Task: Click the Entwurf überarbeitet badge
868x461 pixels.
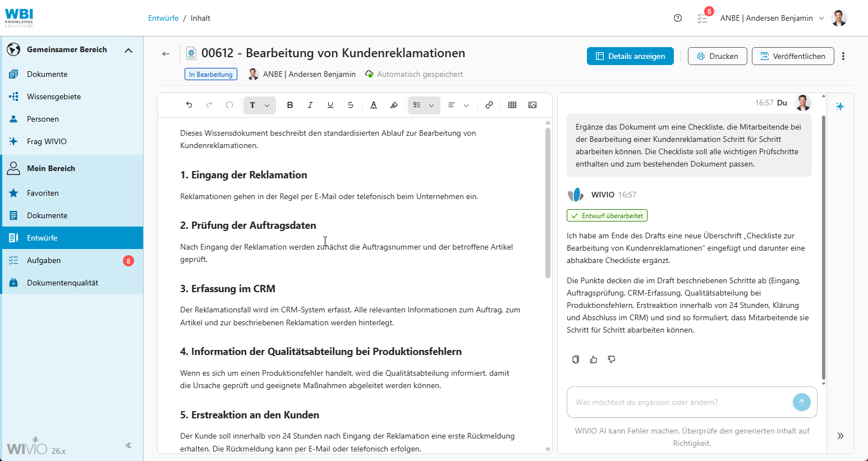Action: [607, 215]
